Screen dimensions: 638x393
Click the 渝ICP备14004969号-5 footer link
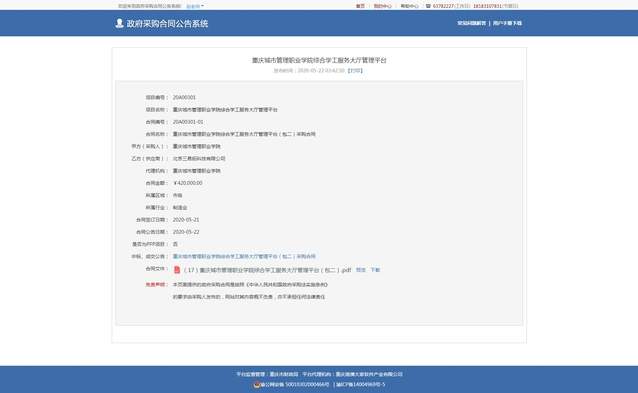pos(361,384)
